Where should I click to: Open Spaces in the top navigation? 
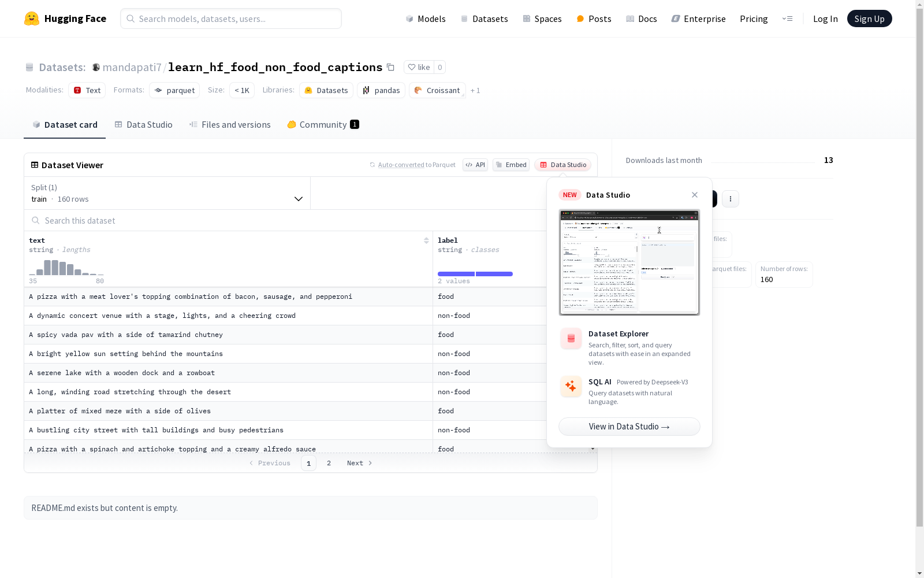pos(542,18)
